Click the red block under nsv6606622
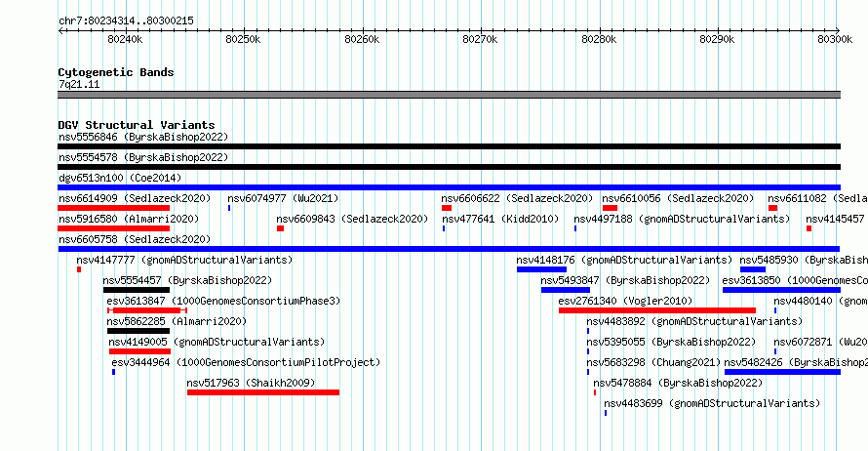This screenshot has height=451, width=868. [x=447, y=208]
